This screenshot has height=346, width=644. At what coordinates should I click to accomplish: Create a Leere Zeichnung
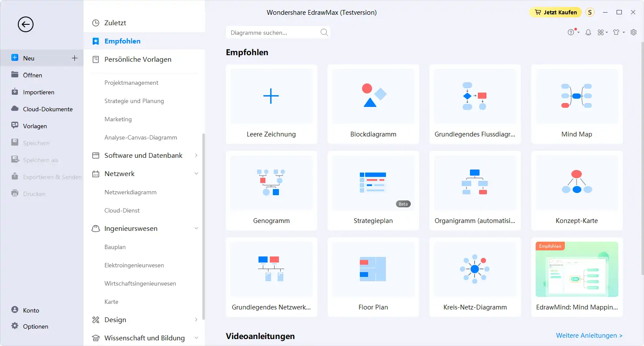click(272, 104)
